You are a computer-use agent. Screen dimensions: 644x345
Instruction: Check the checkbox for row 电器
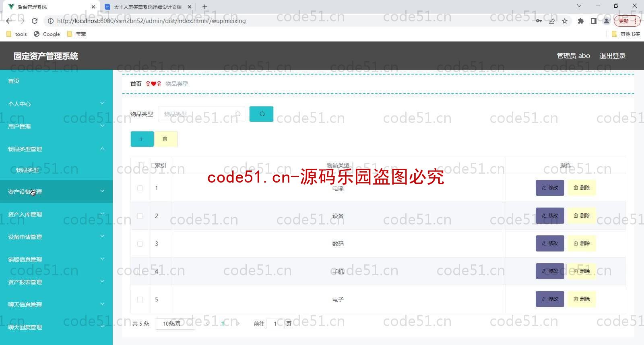[x=140, y=188]
